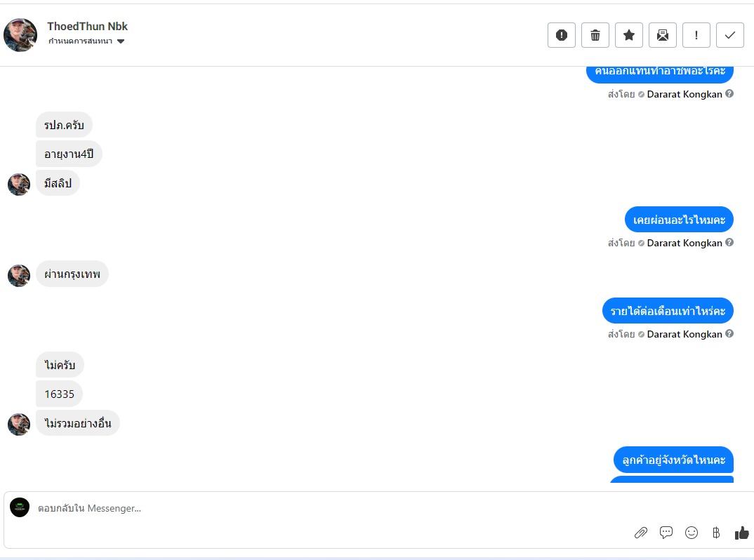
Task: Mark conversation unread with envelope icon
Action: pos(663,35)
